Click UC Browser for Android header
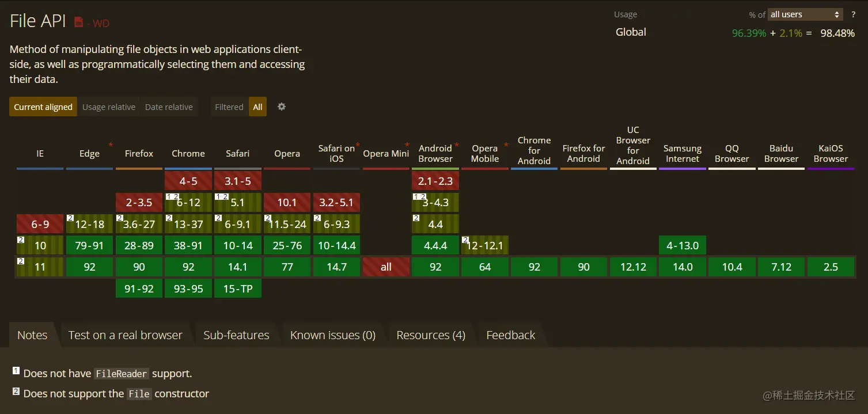This screenshot has height=414, width=868. [x=633, y=146]
